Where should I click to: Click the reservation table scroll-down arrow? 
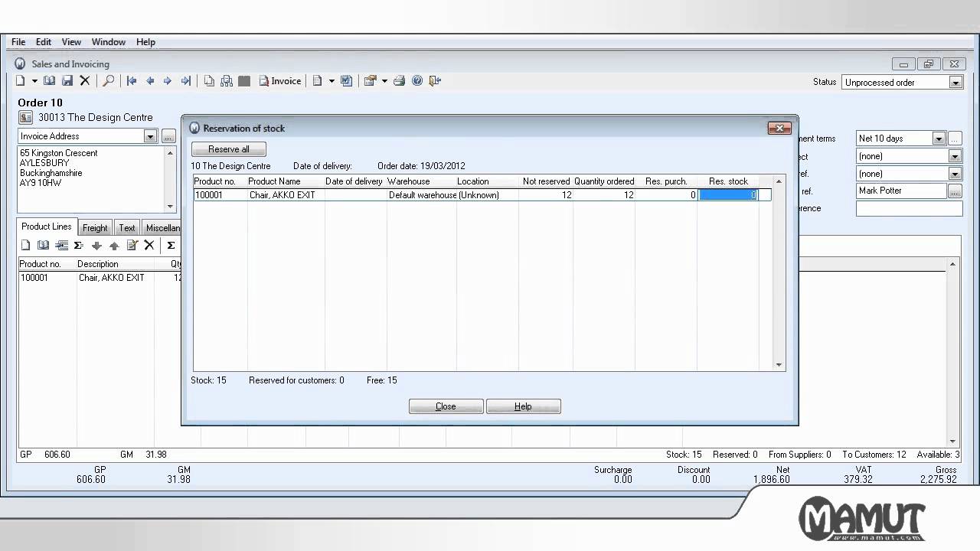tap(779, 365)
